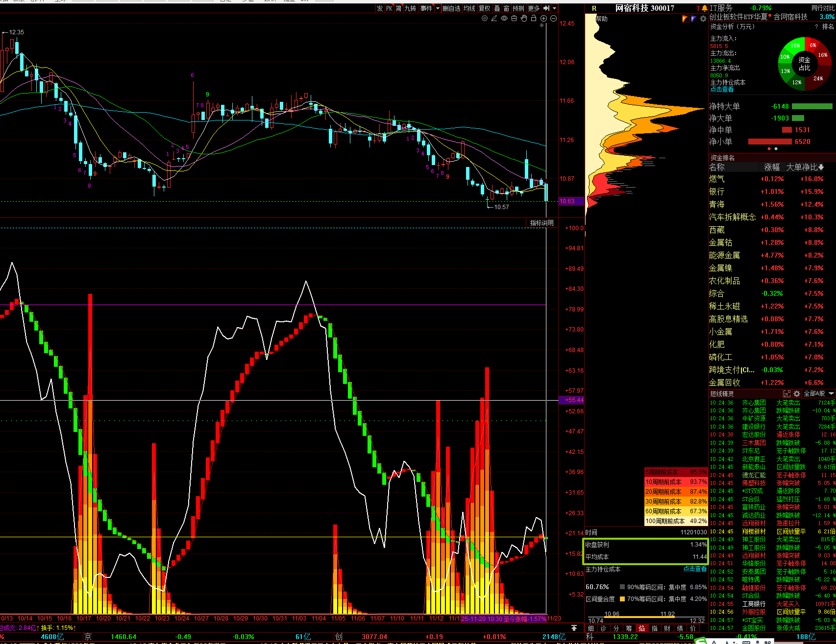The height and width of the screenshot is (644, 836).
Task: Select the hand pan tool
Action: (x=524, y=19)
